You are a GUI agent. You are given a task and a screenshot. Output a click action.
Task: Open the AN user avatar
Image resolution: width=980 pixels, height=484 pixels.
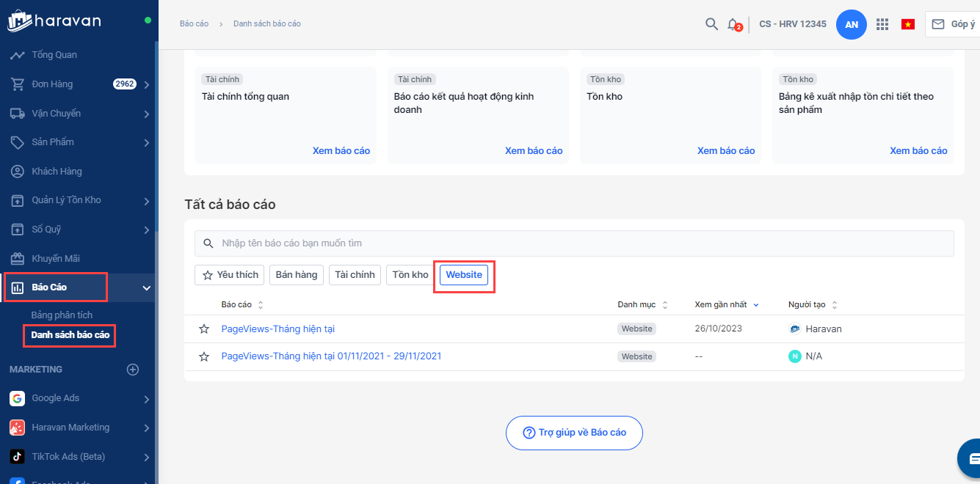pyautogui.click(x=852, y=24)
